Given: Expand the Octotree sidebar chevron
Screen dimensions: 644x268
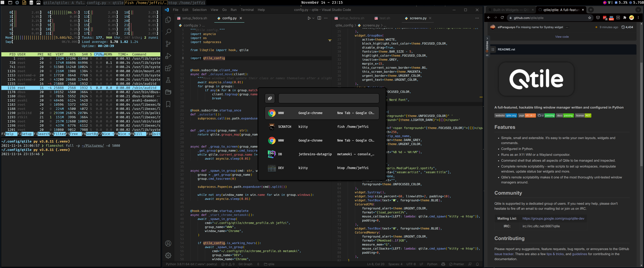Looking at the screenshot, I should pos(487,38).
